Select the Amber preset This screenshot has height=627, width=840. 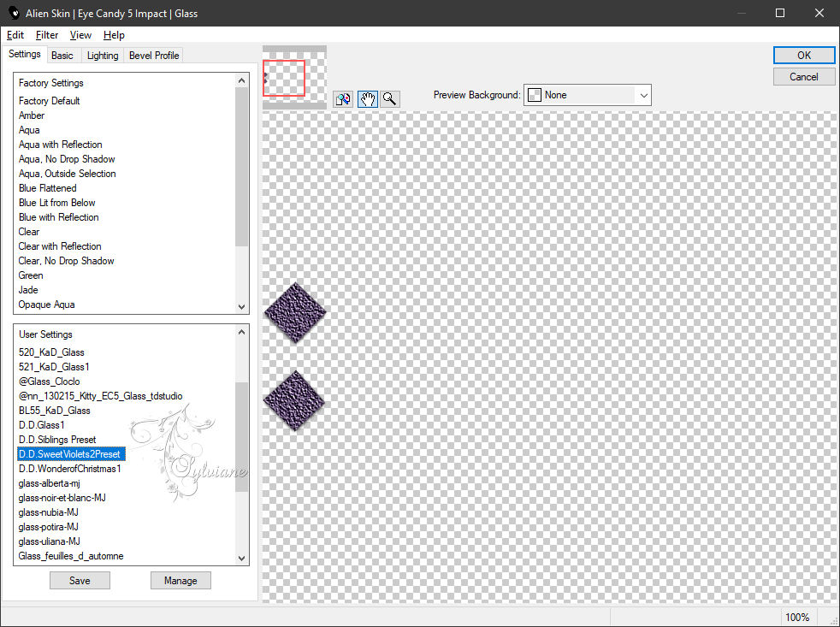coord(32,115)
